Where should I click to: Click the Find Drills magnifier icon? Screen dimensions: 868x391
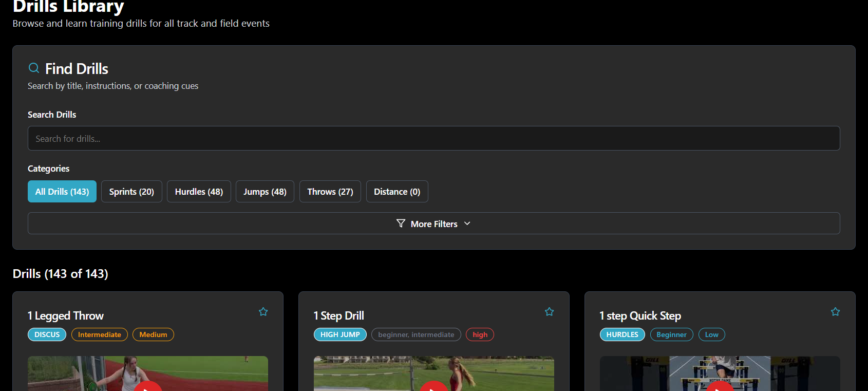point(34,68)
